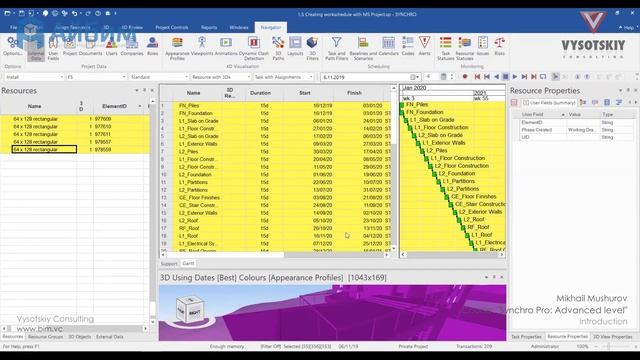
Task: Open the Users ribbon icon
Action: (111, 46)
